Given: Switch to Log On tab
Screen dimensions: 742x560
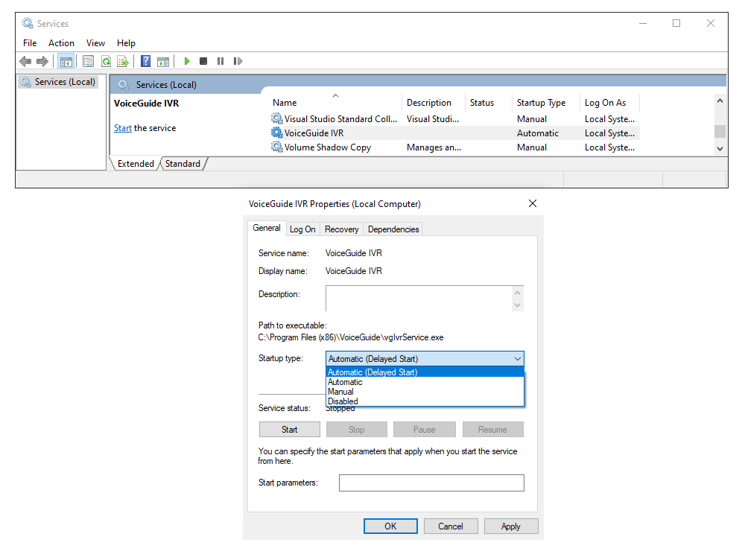Looking at the screenshot, I should [302, 229].
